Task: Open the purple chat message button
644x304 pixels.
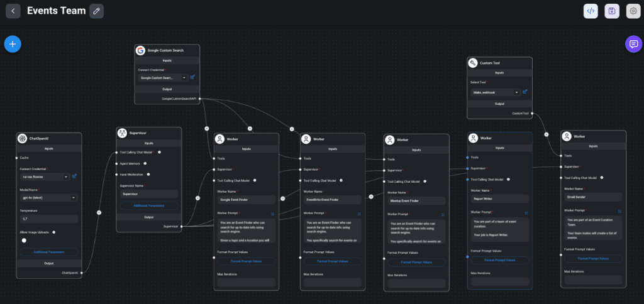Action: (633, 44)
